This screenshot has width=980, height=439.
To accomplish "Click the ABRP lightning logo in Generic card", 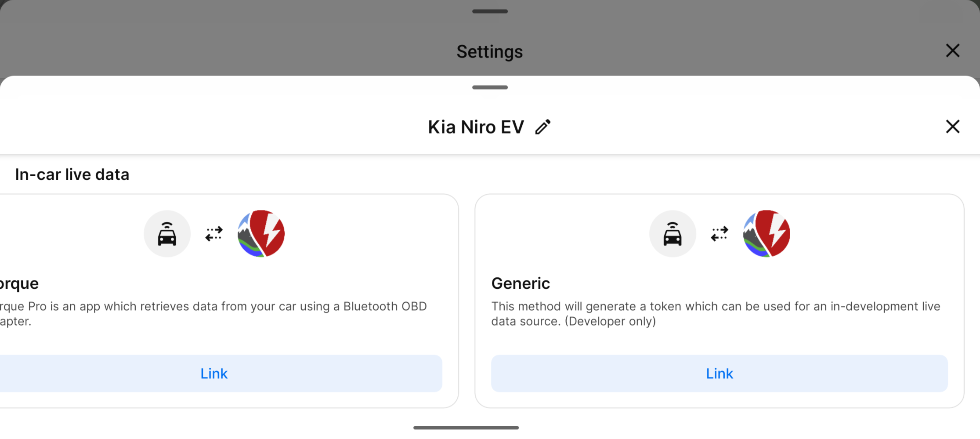I will pyautogui.click(x=767, y=234).
